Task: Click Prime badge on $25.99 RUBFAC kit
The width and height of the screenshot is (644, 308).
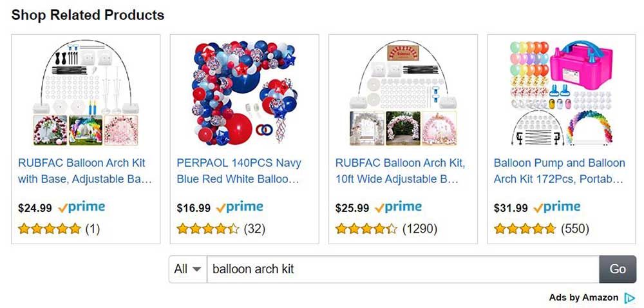Action: click(x=398, y=207)
